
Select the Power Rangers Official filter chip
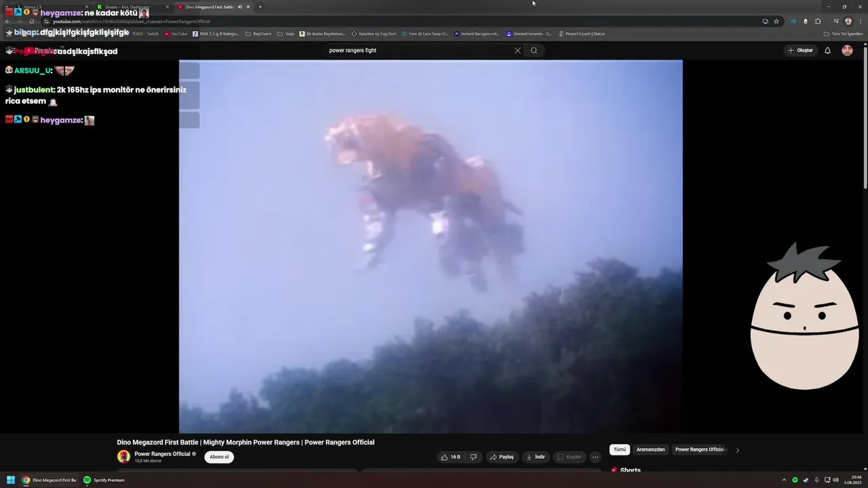pyautogui.click(x=701, y=449)
